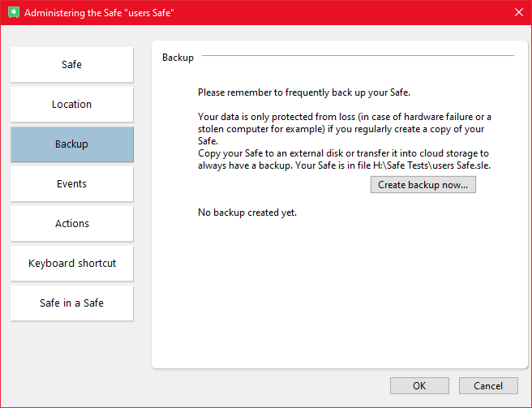Viewport: 532px width, 408px height.
Task: Open the Safe settings tab
Action: pyautogui.click(x=72, y=65)
